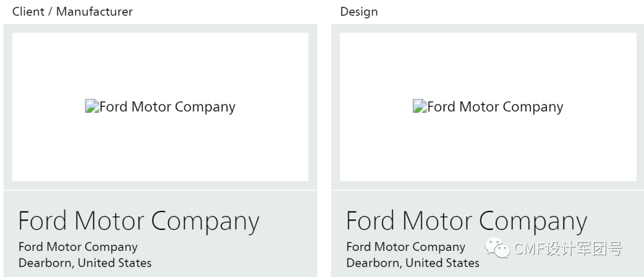Click Ford logo alt text in Design card

pos(496,107)
